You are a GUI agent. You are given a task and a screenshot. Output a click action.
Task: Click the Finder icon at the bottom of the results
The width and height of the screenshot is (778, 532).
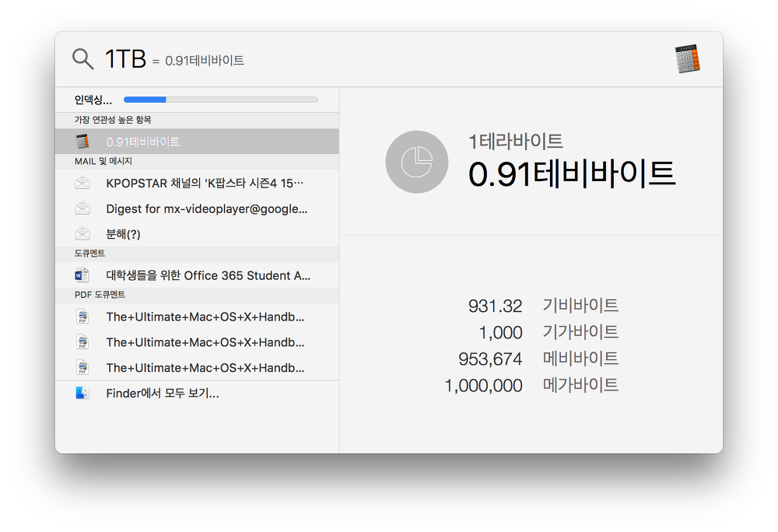[82, 394]
